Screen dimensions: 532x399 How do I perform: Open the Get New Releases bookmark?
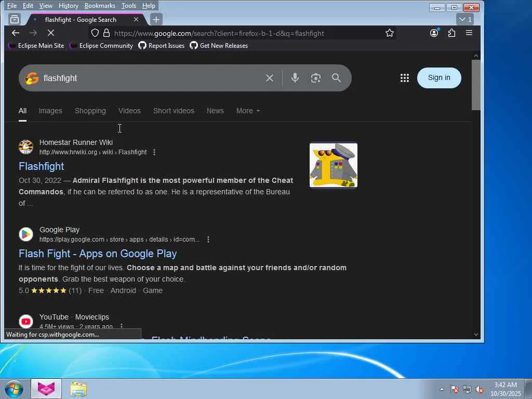pos(219,46)
